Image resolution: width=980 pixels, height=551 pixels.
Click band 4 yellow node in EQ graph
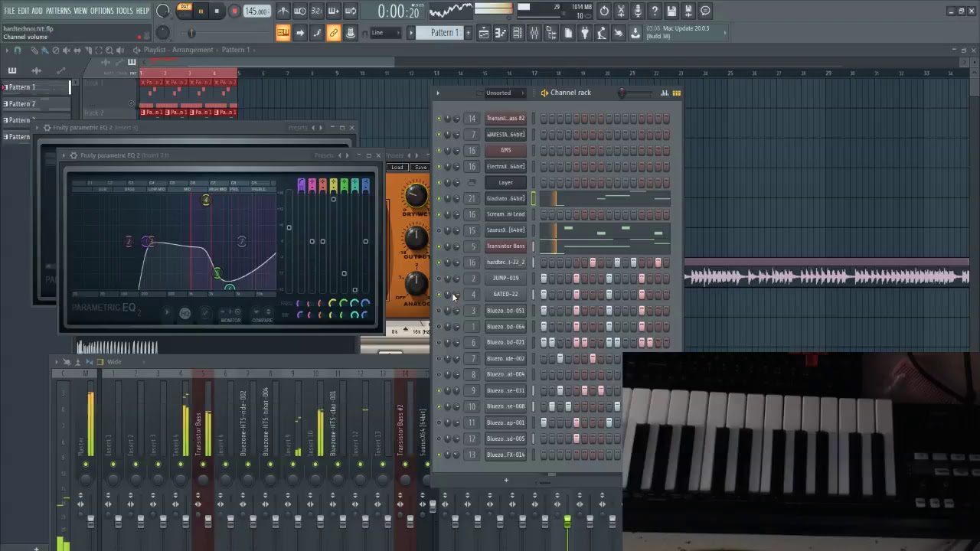pos(205,201)
